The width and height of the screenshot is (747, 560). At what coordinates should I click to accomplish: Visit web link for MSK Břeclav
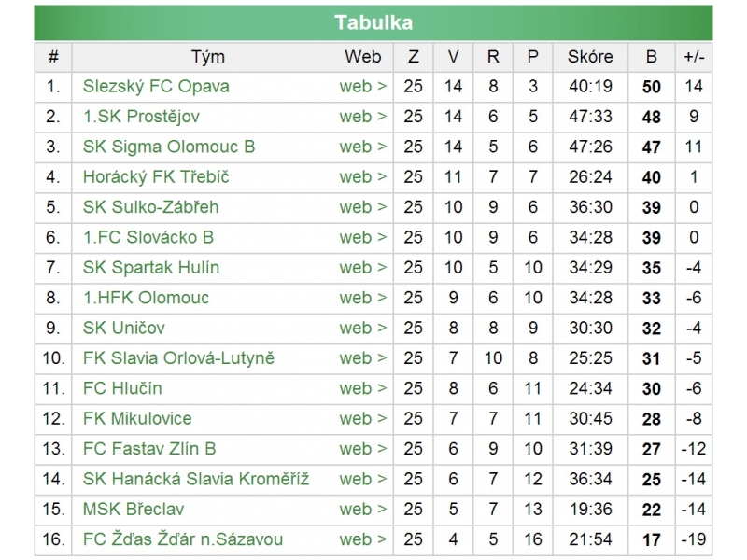362,510
